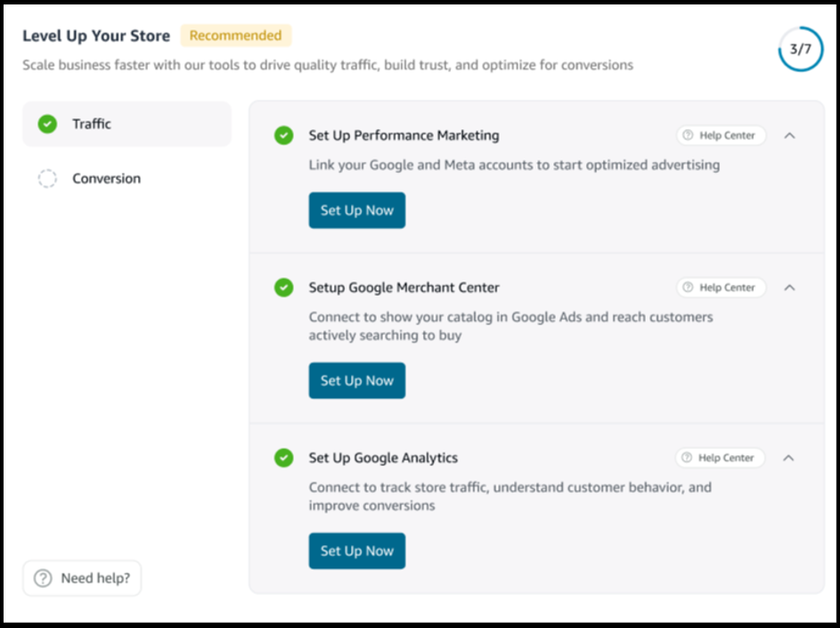Open the Traffic tab
840x628 pixels.
pos(126,124)
